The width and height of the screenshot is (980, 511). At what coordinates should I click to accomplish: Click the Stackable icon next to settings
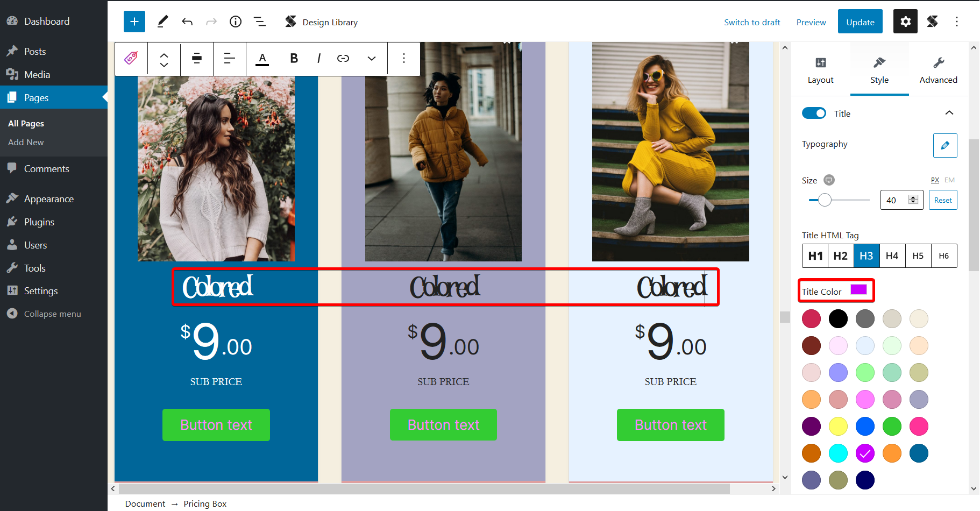933,22
